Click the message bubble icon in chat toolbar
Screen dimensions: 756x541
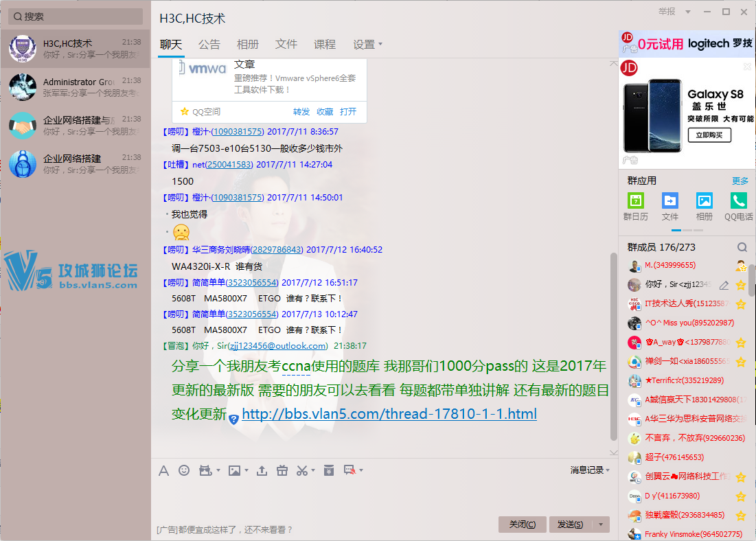pos(350,470)
